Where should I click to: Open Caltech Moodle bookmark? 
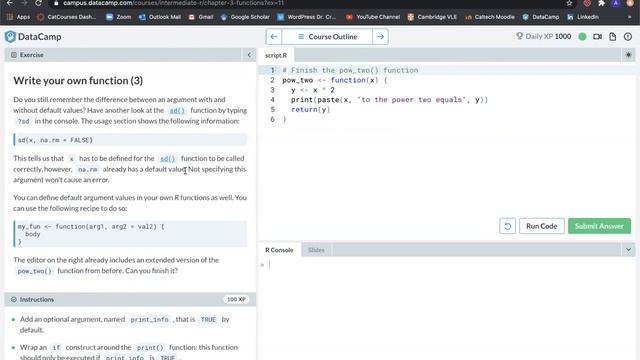489,17
